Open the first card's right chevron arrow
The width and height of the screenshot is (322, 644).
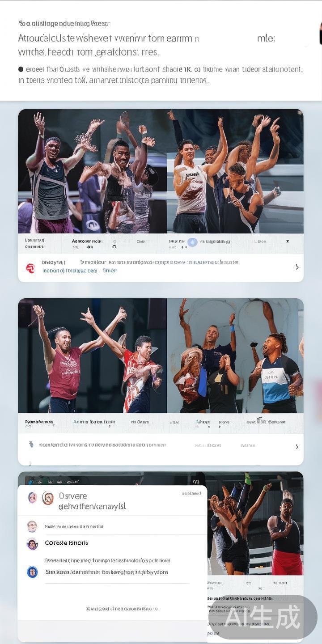[x=297, y=267]
